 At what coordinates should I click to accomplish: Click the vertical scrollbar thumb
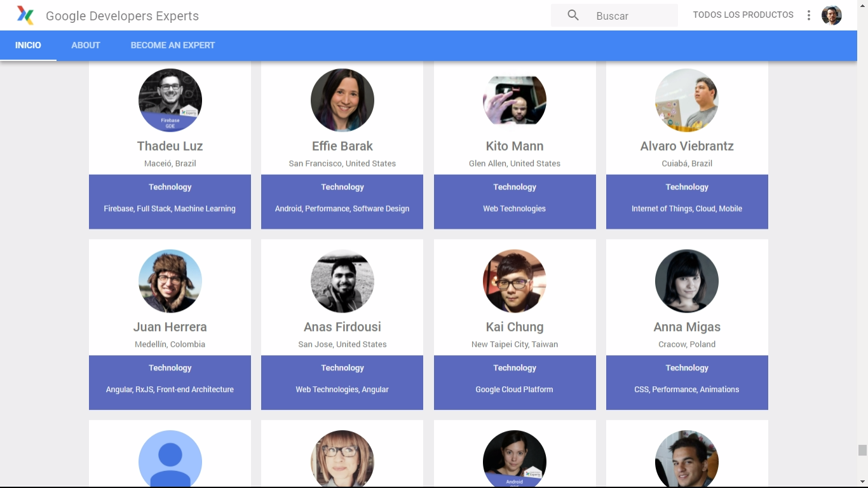862,451
